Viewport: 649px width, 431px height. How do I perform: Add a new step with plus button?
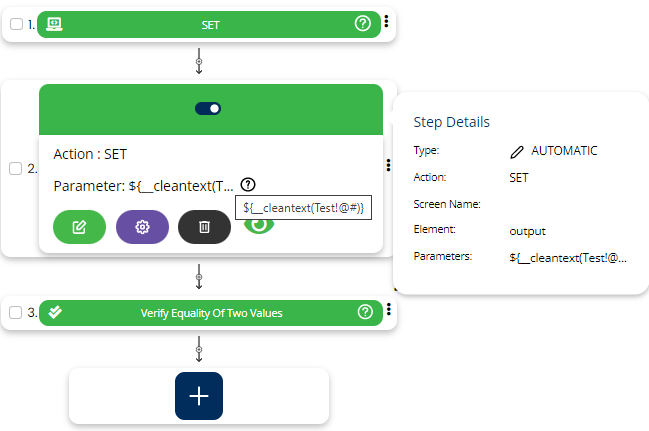[x=198, y=395]
